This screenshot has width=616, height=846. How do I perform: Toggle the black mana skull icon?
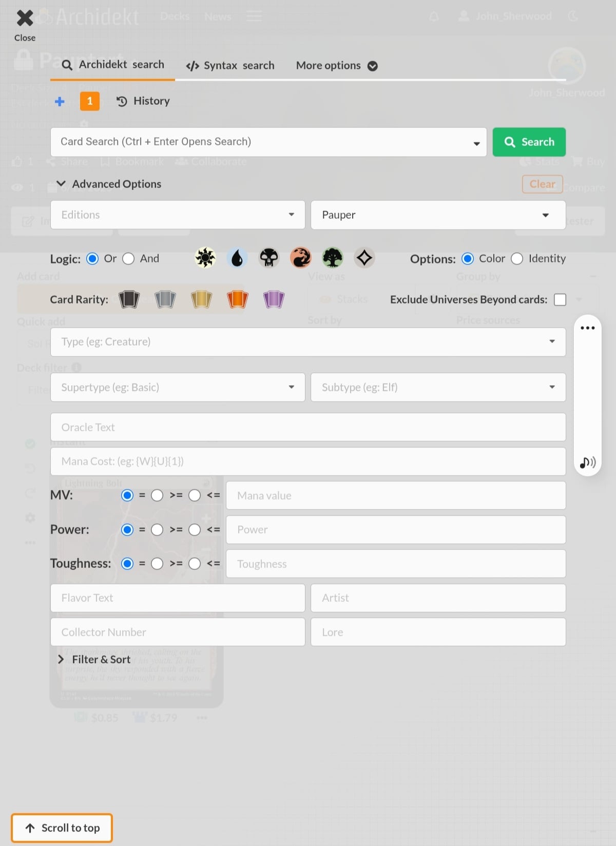pyautogui.click(x=269, y=258)
